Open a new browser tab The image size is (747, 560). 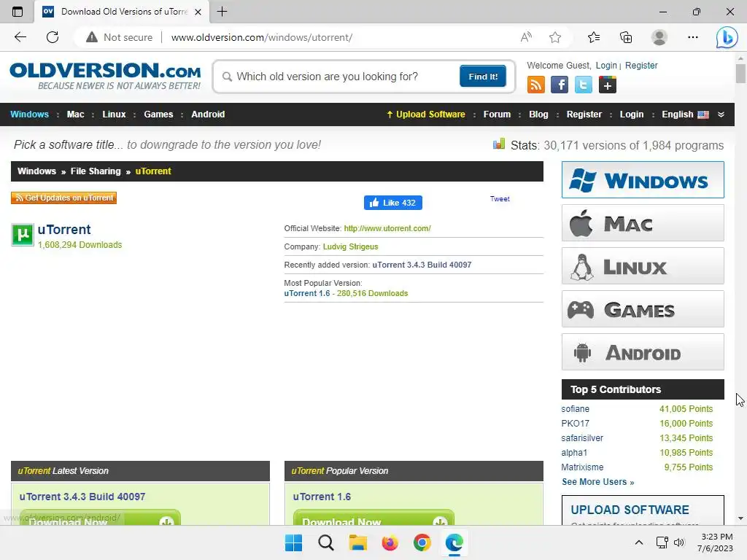pyautogui.click(x=222, y=12)
